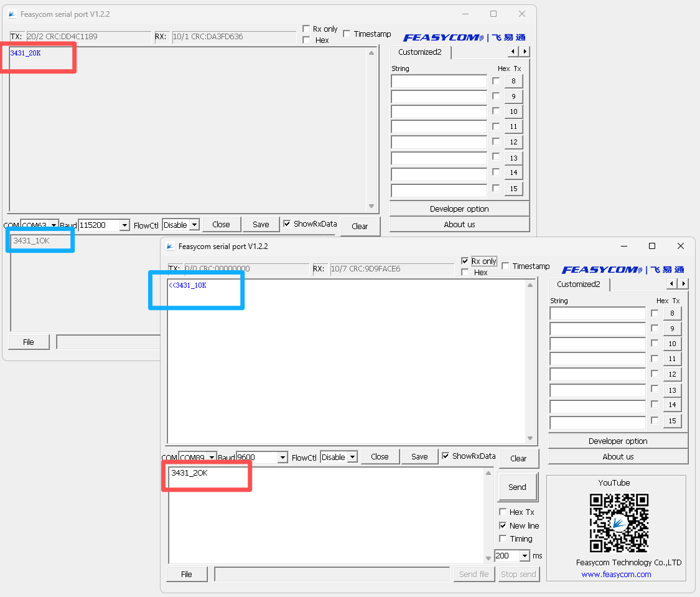Image resolution: width=700 pixels, height=597 pixels.
Task: Uncheck the New line option
Action: pyautogui.click(x=503, y=525)
